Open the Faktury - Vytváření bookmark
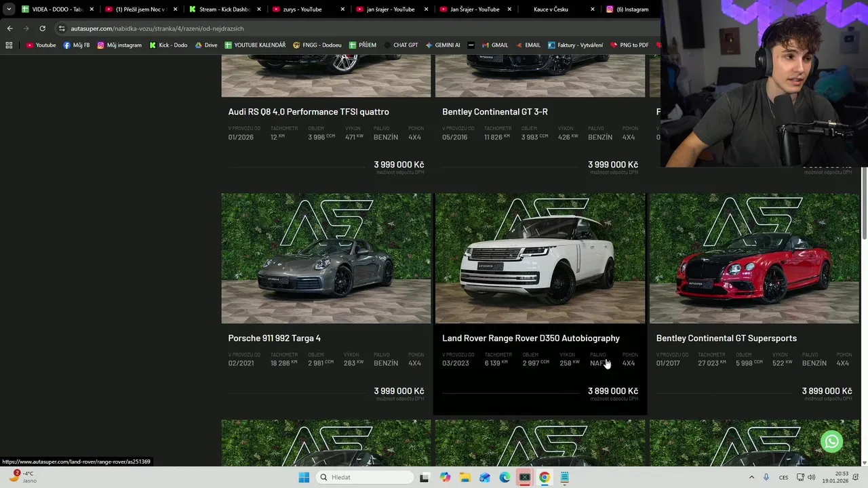The width and height of the screenshot is (868, 488). point(575,45)
